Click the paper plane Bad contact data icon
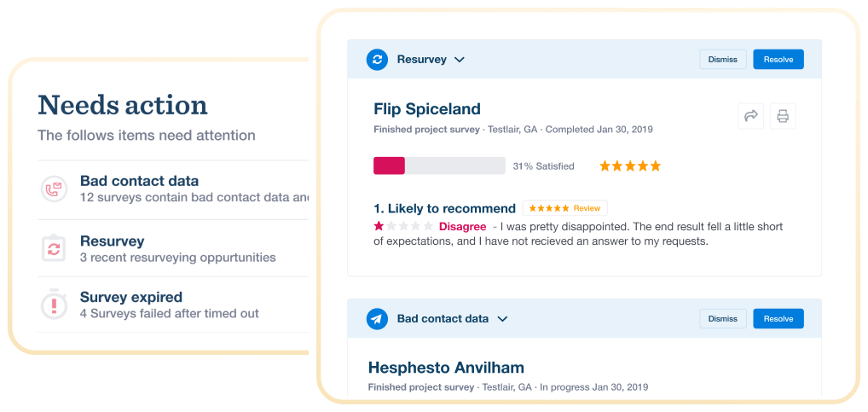Image resolution: width=868 pixels, height=412 pixels. (x=377, y=319)
